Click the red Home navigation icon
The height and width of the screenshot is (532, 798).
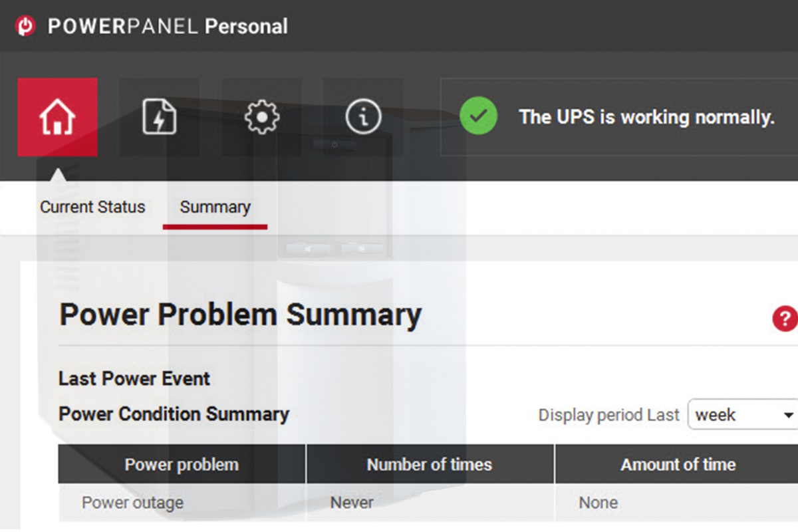[x=58, y=117]
